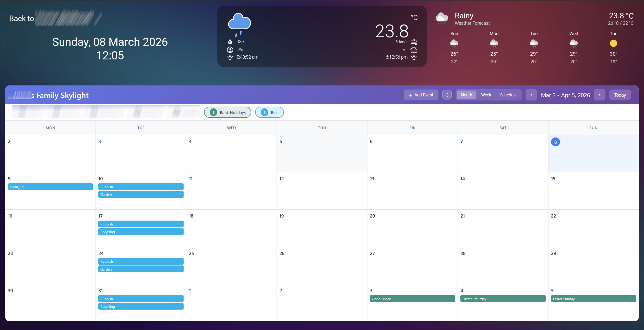Image resolution: width=644 pixels, height=330 pixels.
Task: Toggle the Bank Holidays calendar filter
Action: coord(228,112)
